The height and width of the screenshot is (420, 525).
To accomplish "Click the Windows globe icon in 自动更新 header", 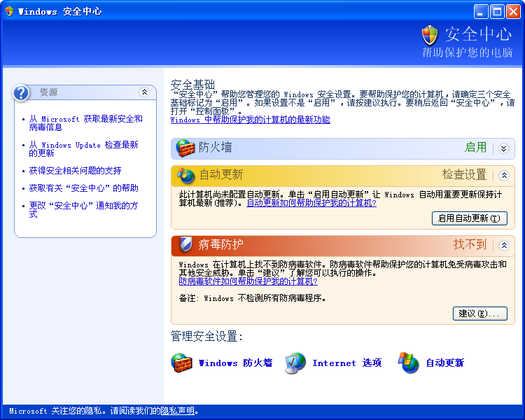I will [x=185, y=175].
